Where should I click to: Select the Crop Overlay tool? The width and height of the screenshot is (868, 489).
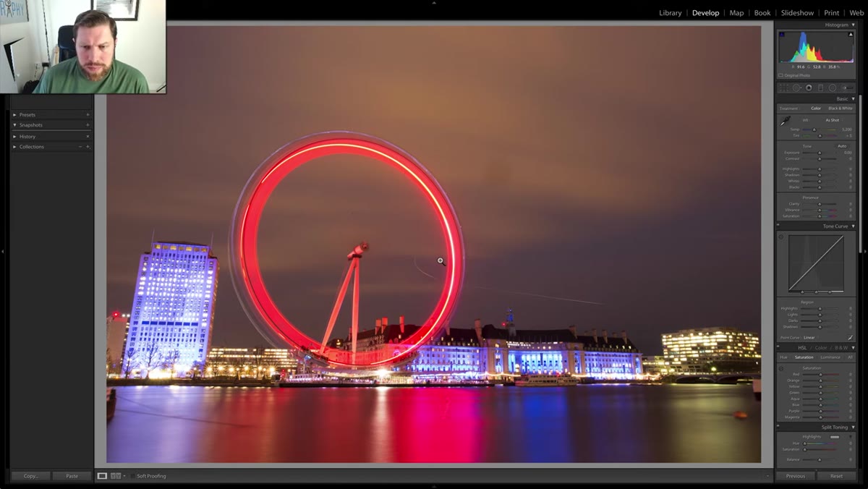click(x=785, y=88)
